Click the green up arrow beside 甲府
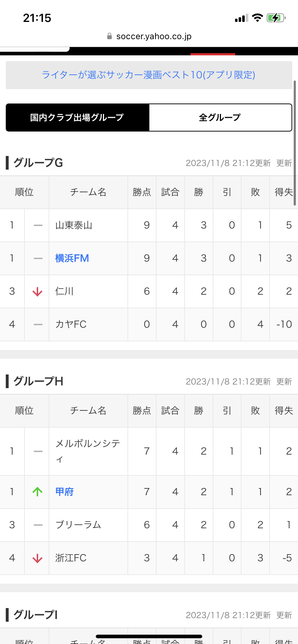 (37, 492)
